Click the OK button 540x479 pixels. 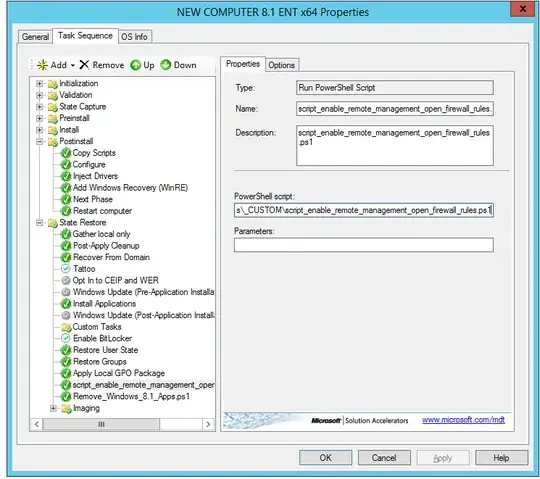(325, 458)
